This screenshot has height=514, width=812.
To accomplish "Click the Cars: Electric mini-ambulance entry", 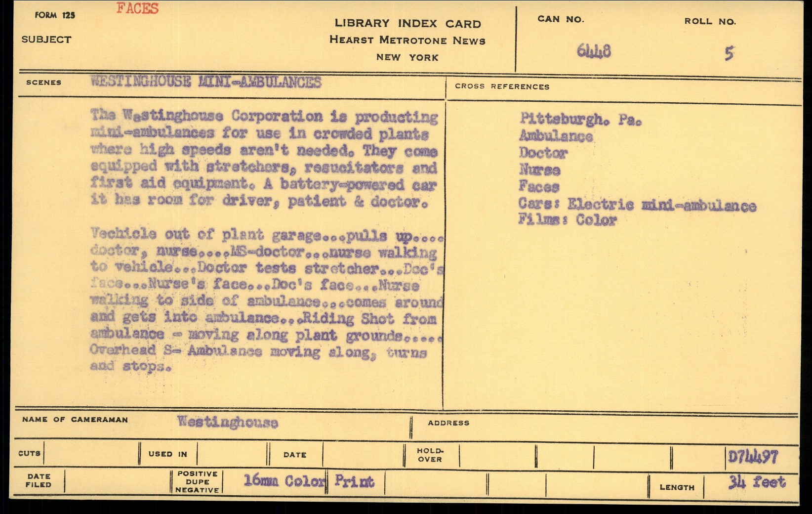I will 637,204.
